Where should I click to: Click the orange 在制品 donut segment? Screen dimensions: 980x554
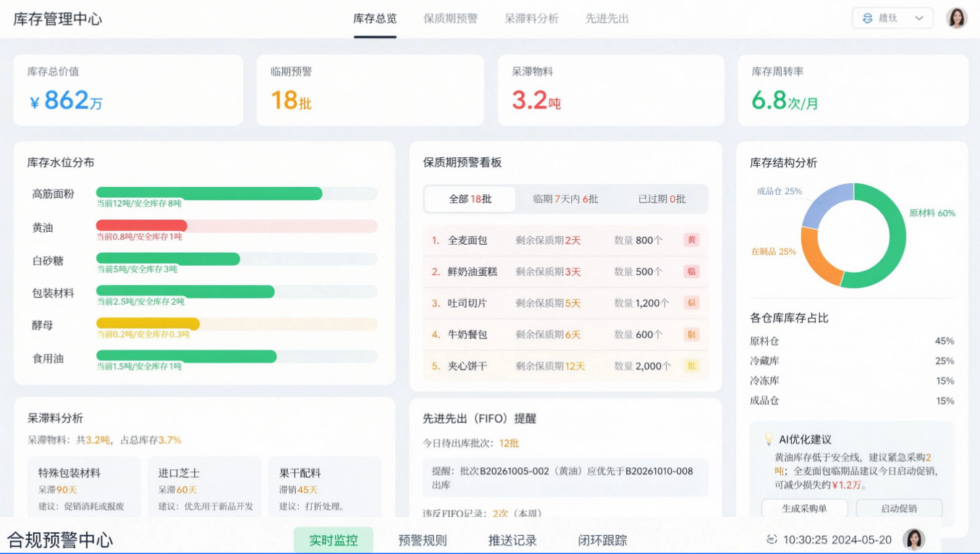pyautogui.click(x=816, y=259)
